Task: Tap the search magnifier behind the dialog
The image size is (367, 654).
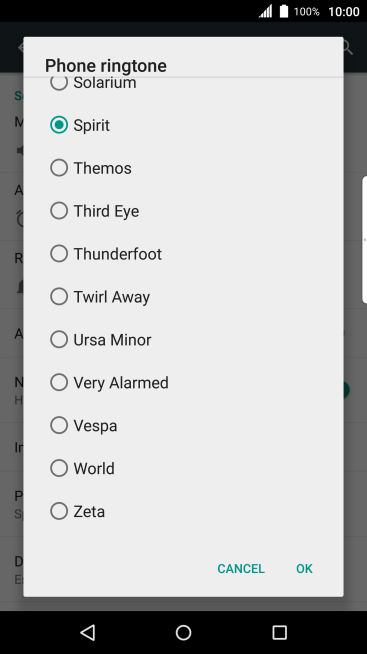Action: (348, 48)
